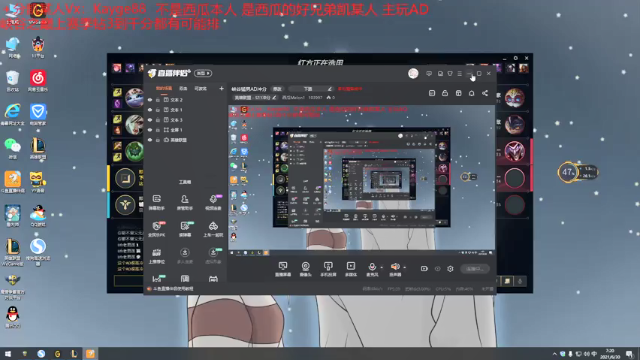The image size is (640, 360).
Task: Toggle visibility of the 文本 1 source
Action: click(x=150, y=110)
